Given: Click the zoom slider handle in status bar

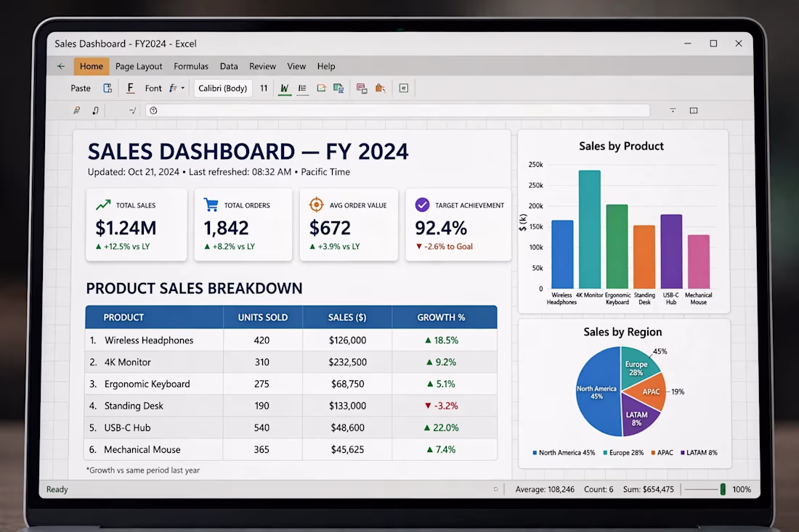Looking at the screenshot, I should click(x=723, y=489).
